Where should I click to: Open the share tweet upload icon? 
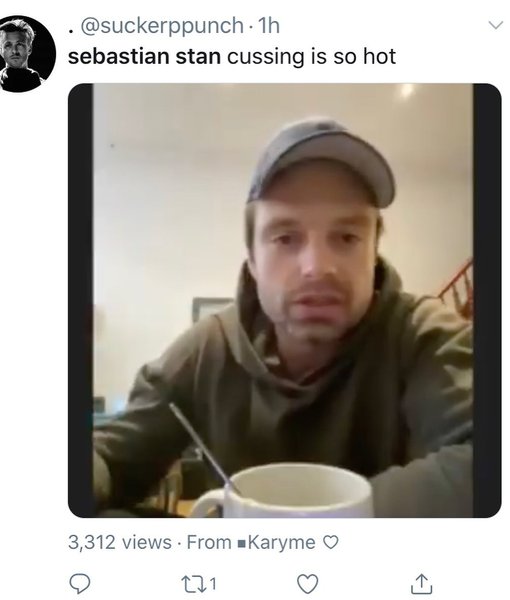click(x=422, y=584)
